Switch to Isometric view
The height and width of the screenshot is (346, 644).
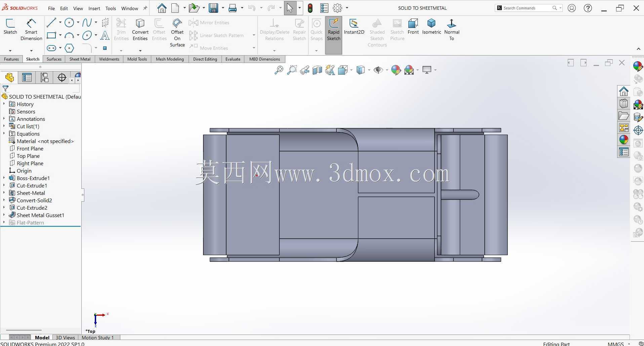point(432,27)
